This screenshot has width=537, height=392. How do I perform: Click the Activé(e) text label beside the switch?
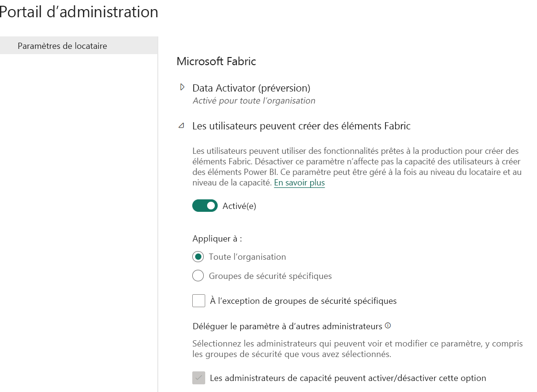pyautogui.click(x=239, y=206)
